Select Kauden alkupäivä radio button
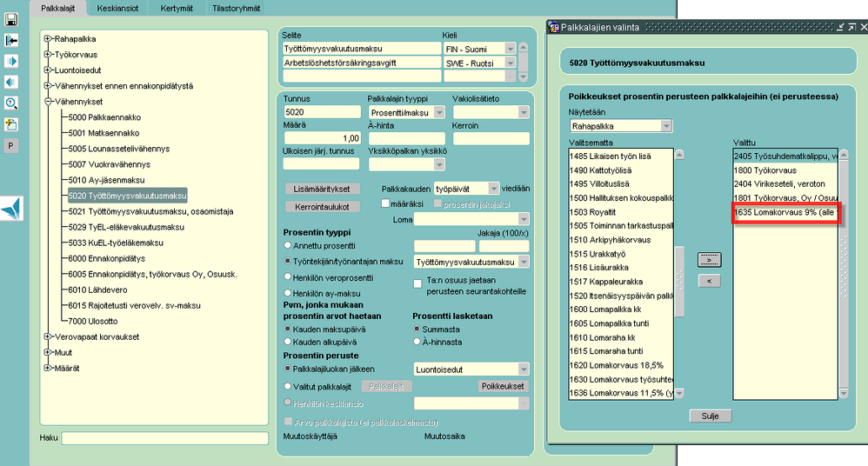The height and width of the screenshot is (466, 868). coord(287,342)
